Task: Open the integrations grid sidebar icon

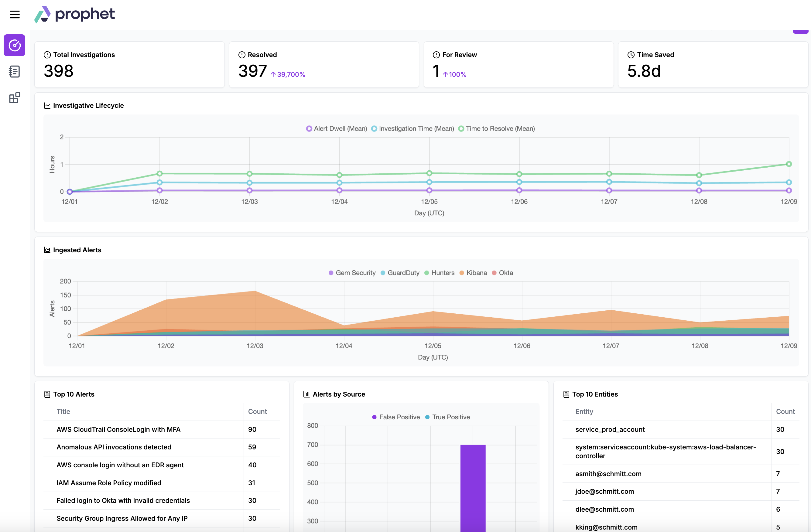Action: tap(14, 98)
